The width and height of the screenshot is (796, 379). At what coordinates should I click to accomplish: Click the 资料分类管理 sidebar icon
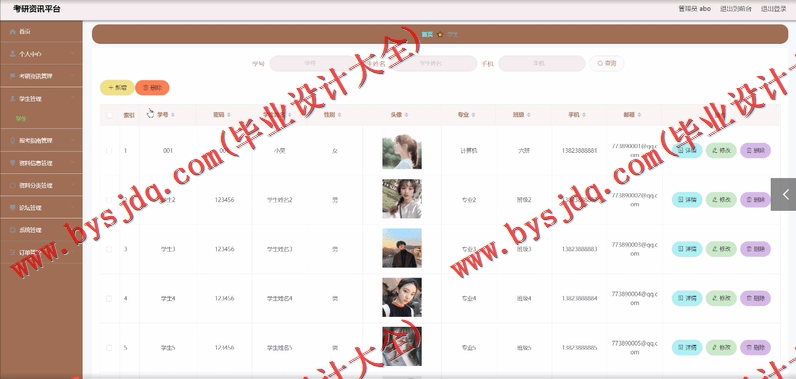13,186
